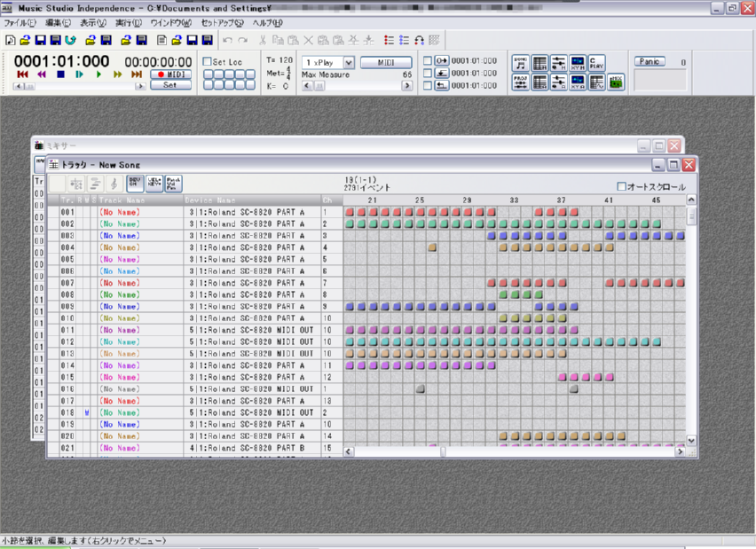Click the blue bullet list icon

tap(404, 41)
